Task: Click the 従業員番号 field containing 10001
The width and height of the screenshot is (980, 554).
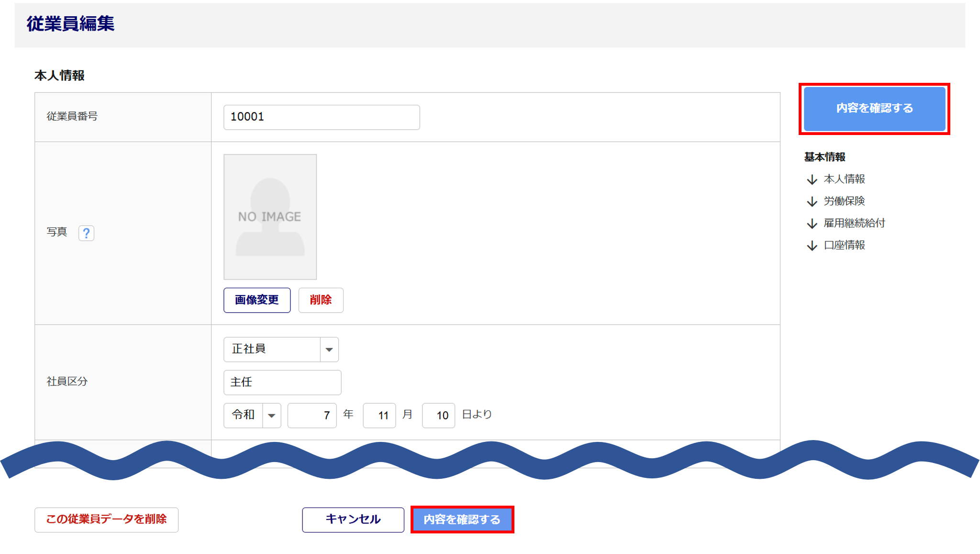Action: 322,117
